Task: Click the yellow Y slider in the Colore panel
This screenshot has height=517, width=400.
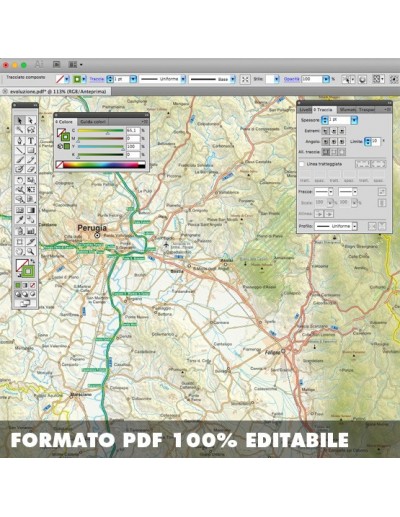Action: tap(101, 147)
